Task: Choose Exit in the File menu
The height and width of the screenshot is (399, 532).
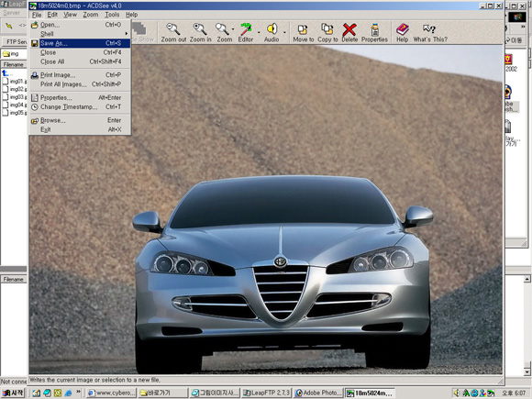Action: click(x=80, y=129)
